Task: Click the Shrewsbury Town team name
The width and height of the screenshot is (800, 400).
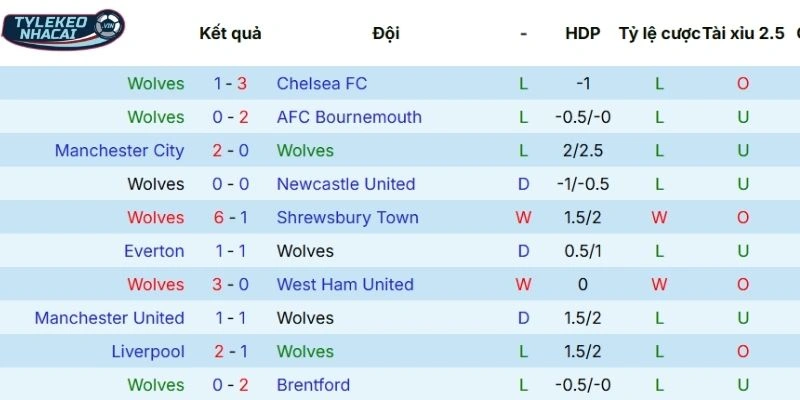Action: click(x=347, y=218)
